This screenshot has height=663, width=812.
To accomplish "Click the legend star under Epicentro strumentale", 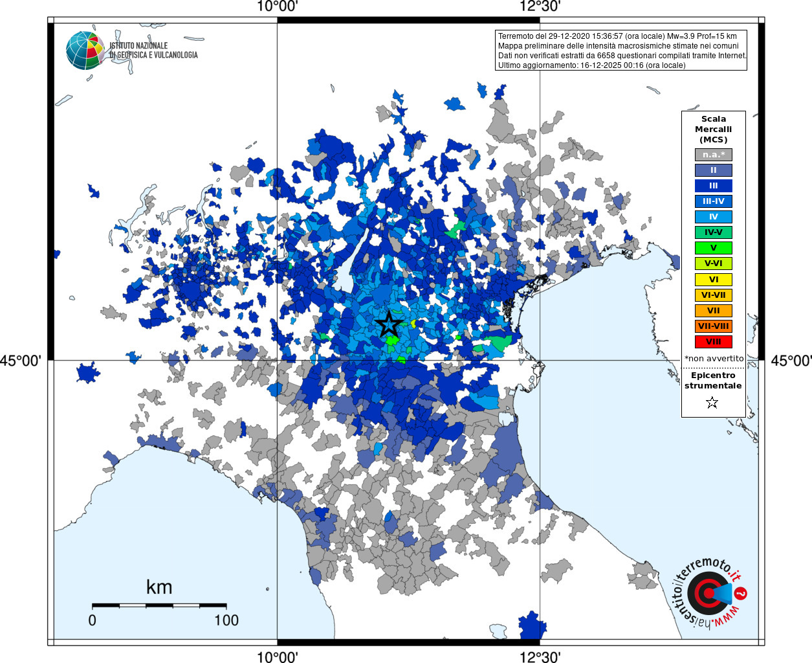I will [x=712, y=403].
